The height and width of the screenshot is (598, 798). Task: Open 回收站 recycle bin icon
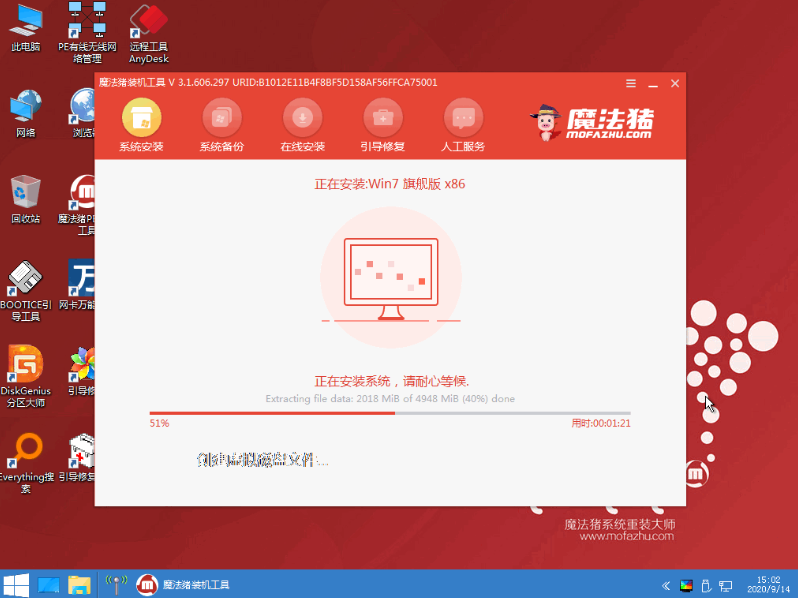[x=25, y=200]
